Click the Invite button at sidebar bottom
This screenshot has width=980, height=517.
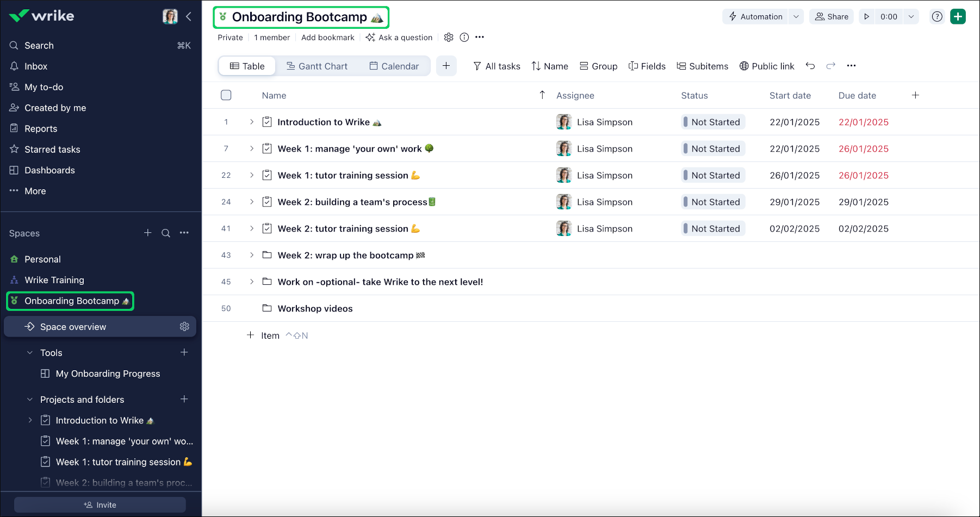pos(100,504)
